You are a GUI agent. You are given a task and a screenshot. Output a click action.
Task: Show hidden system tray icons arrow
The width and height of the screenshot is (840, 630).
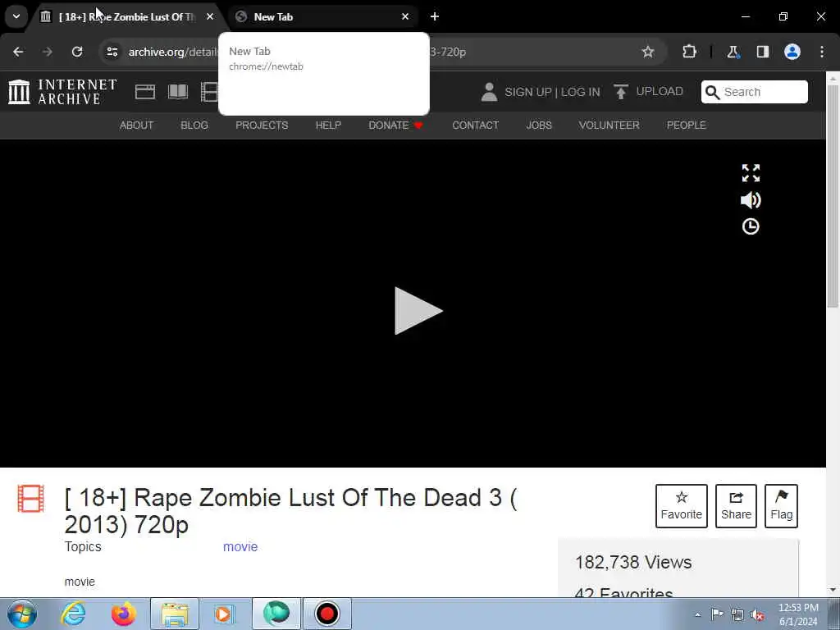[697, 615]
